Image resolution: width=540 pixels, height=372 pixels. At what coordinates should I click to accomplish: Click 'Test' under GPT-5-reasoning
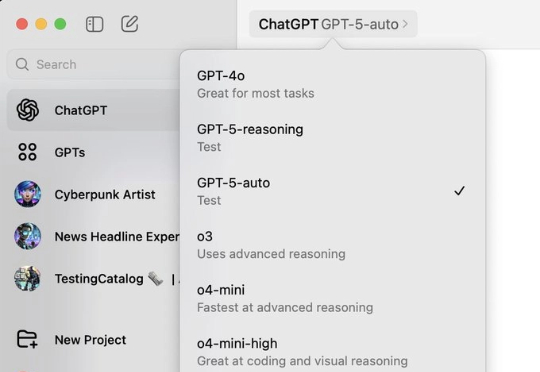pyautogui.click(x=209, y=147)
